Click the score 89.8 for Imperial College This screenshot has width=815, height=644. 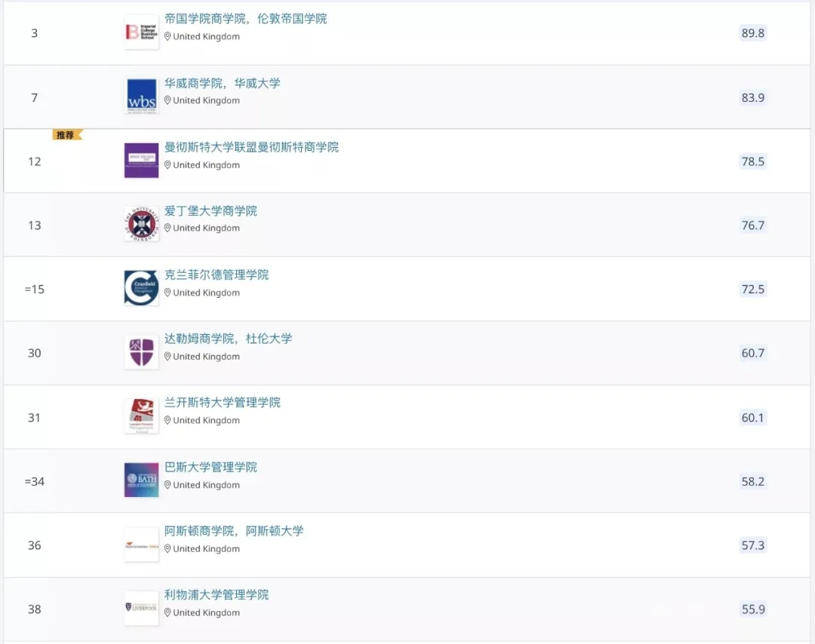752,33
